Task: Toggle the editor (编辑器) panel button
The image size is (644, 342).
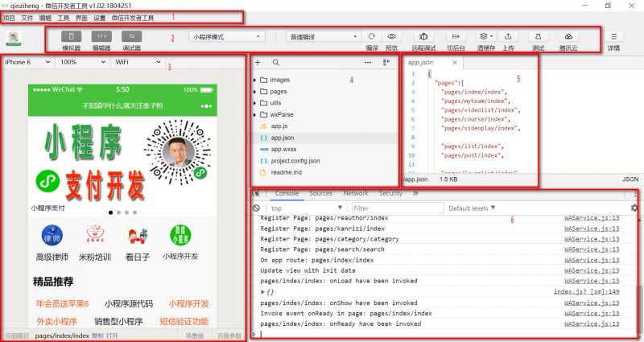Action: point(101,36)
